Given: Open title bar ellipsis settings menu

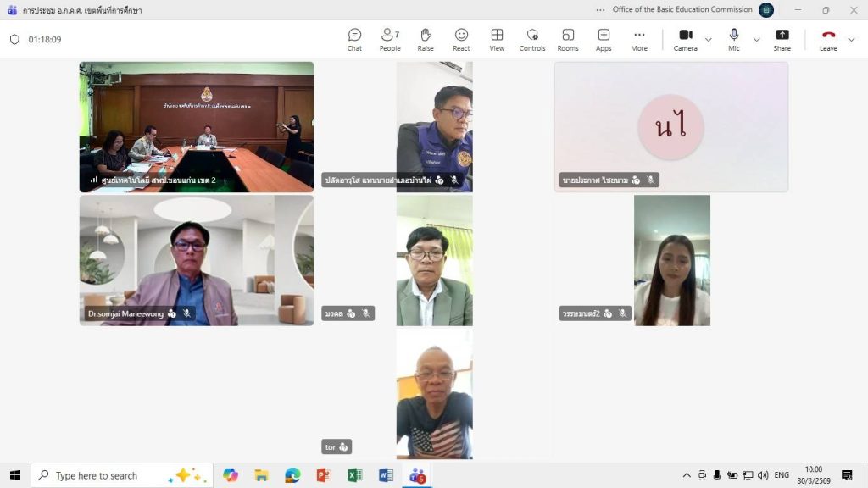Looking at the screenshot, I should (x=601, y=10).
